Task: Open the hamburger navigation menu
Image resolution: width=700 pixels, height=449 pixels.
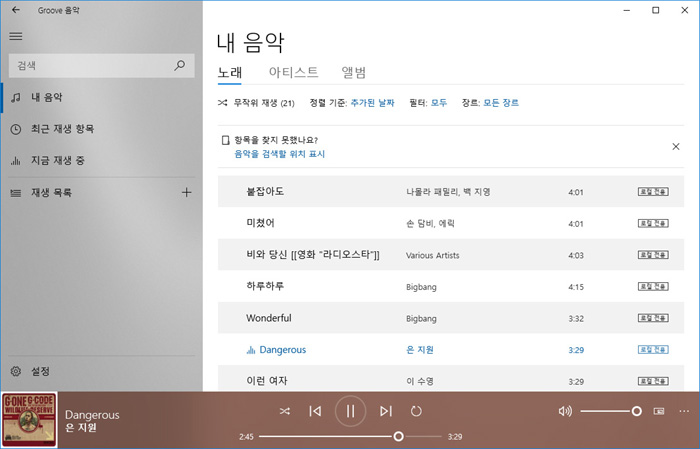Action: (16, 36)
